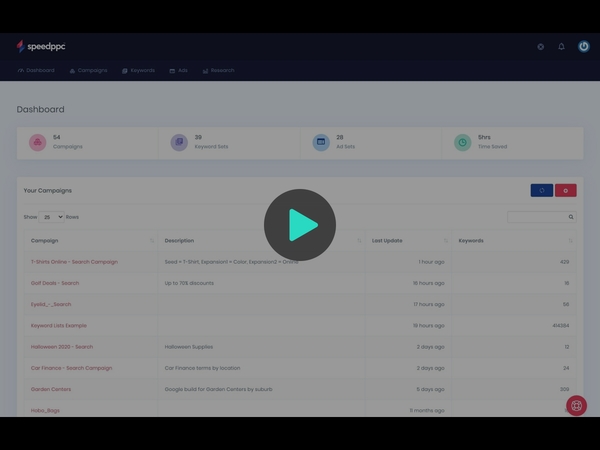Sort by the Campaign column

(91, 241)
